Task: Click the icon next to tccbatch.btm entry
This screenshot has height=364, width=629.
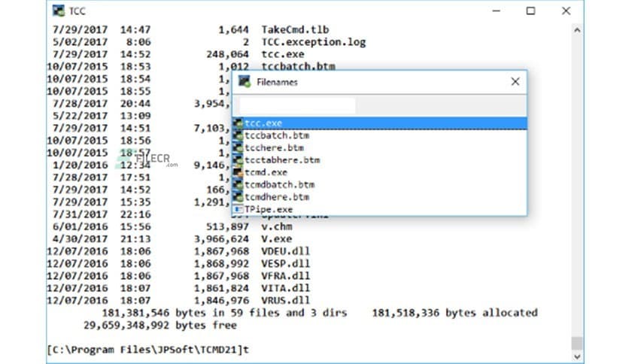Action: 239,135
